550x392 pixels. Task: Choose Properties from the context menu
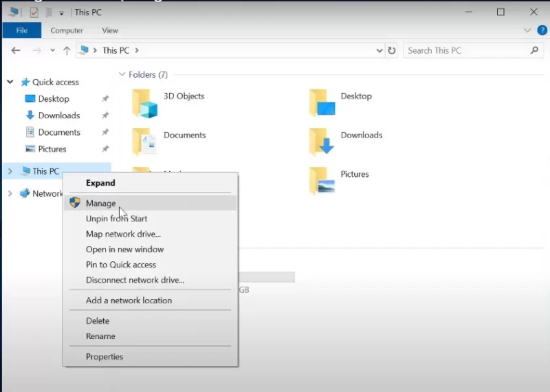150,356
